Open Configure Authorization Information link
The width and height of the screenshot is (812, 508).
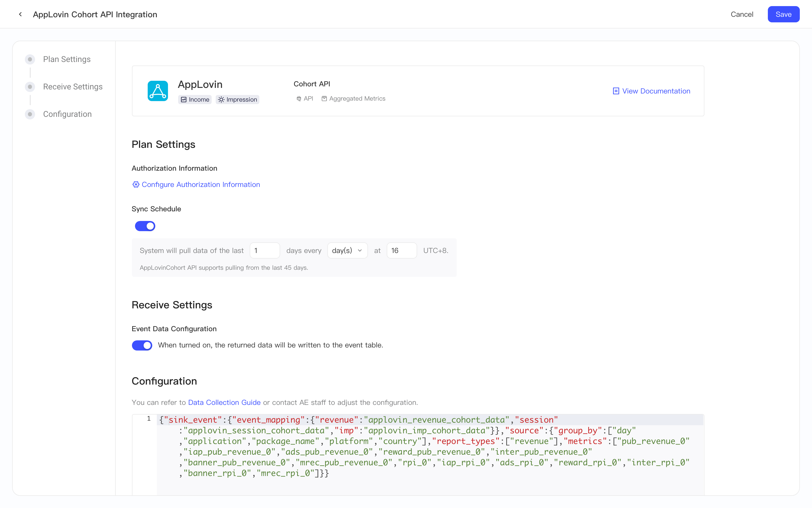pos(201,184)
